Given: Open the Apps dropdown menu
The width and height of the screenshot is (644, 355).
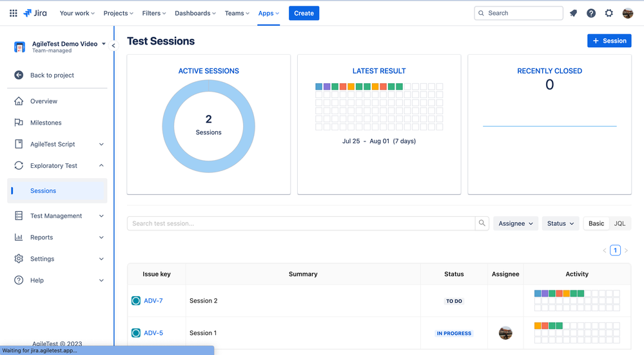Looking at the screenshot, I should pos(269,13).
